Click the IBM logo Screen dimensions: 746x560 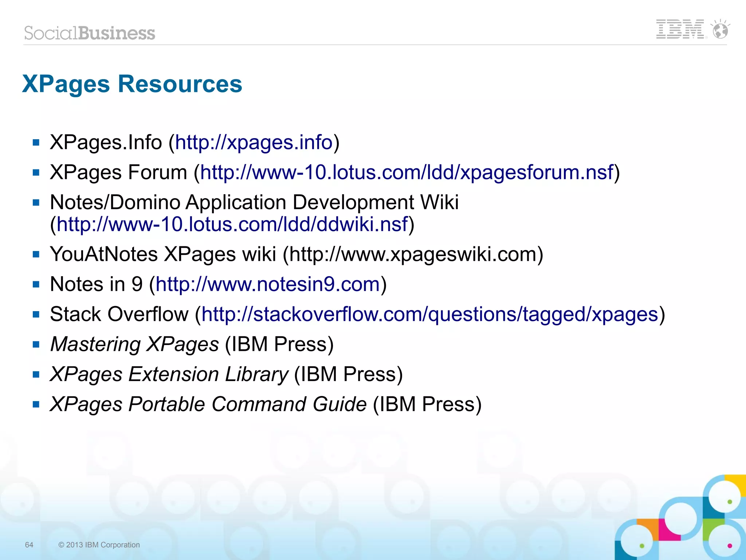pyautogui.click(x=680, y=29)
